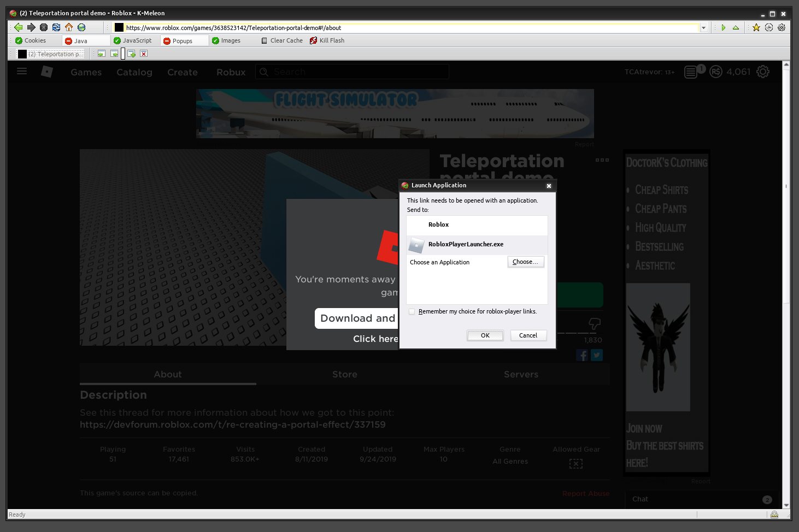
Task: Click the Download and Install button
Action: (x=357, y=318)
